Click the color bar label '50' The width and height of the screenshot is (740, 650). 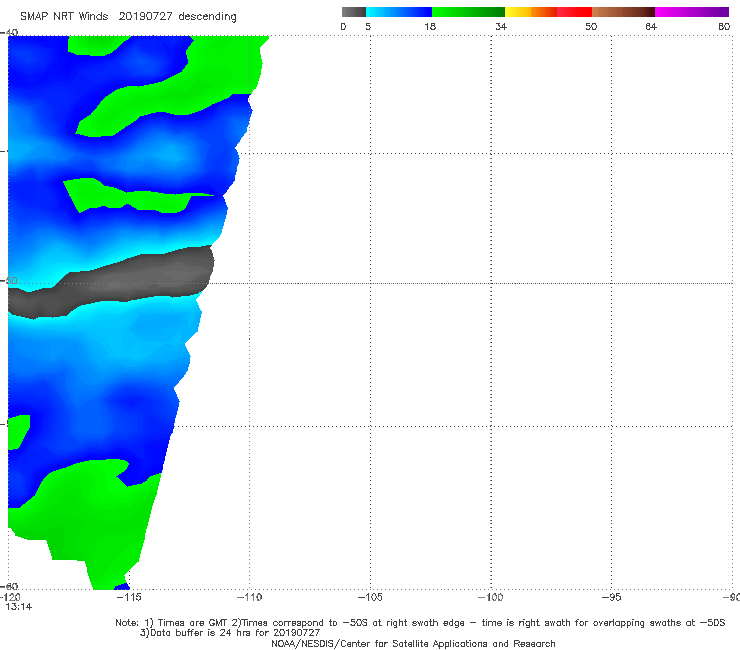click(x=591, y=27)
